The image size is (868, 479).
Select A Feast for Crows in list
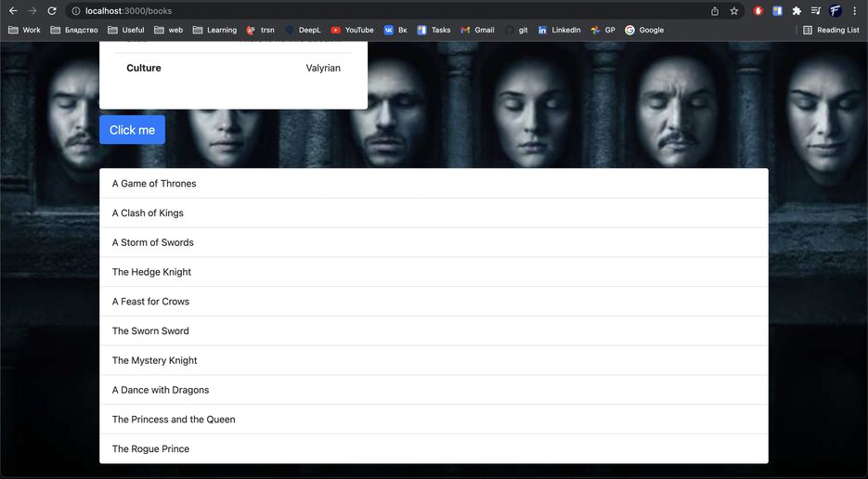pyautogui.click(x=434, y=302)
